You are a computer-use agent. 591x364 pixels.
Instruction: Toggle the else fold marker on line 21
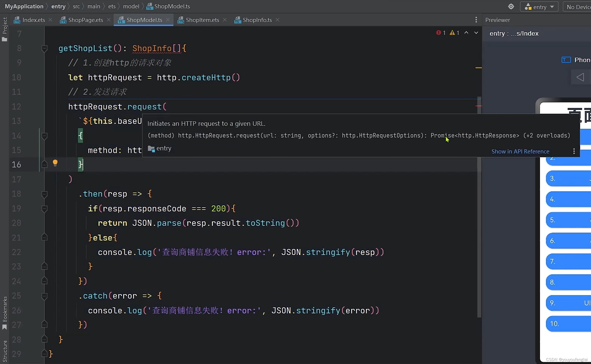tap(44, 237)
